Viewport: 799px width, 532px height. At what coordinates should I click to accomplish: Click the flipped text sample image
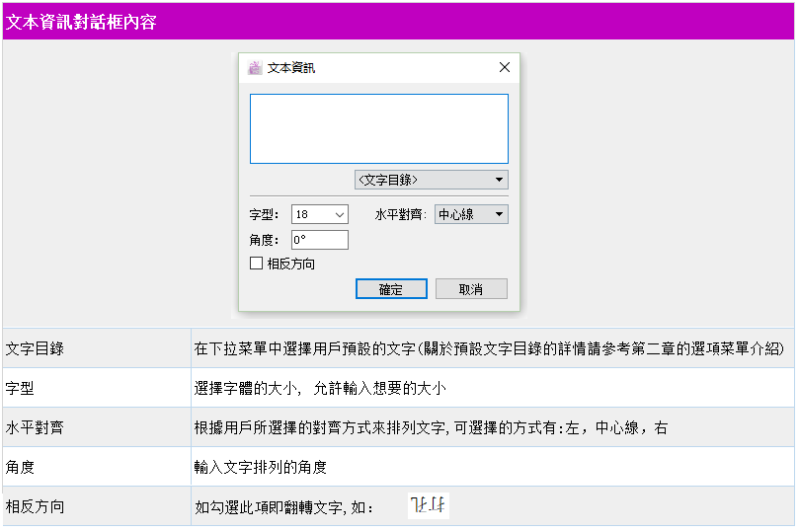[429, 506]
